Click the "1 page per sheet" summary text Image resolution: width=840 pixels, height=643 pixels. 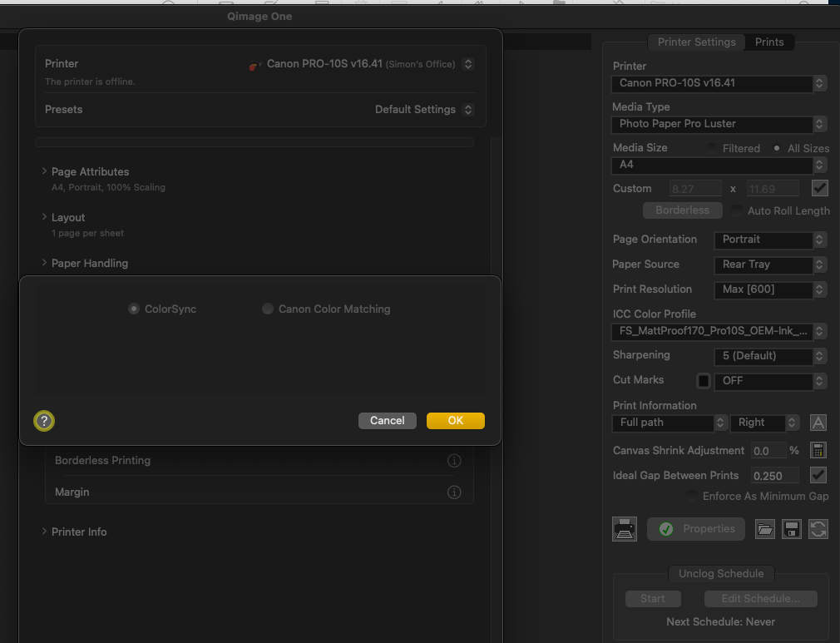pyautogui.click(x=87, y=233)
